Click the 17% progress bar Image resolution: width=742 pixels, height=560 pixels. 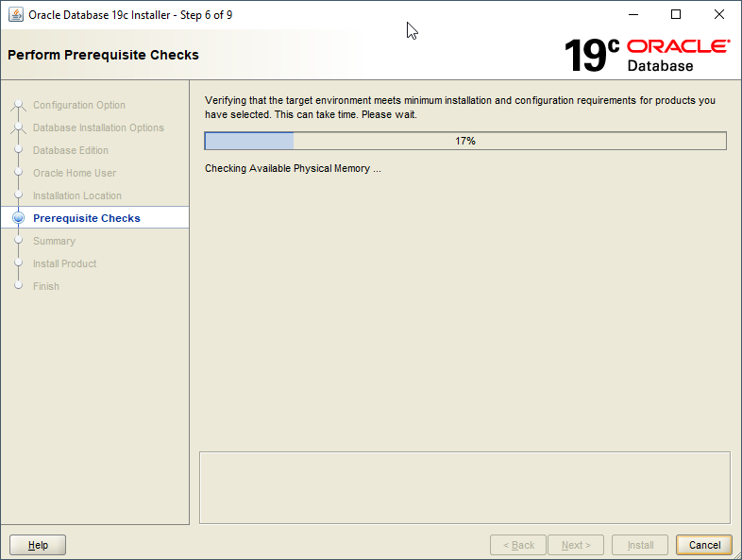[465, 141]
